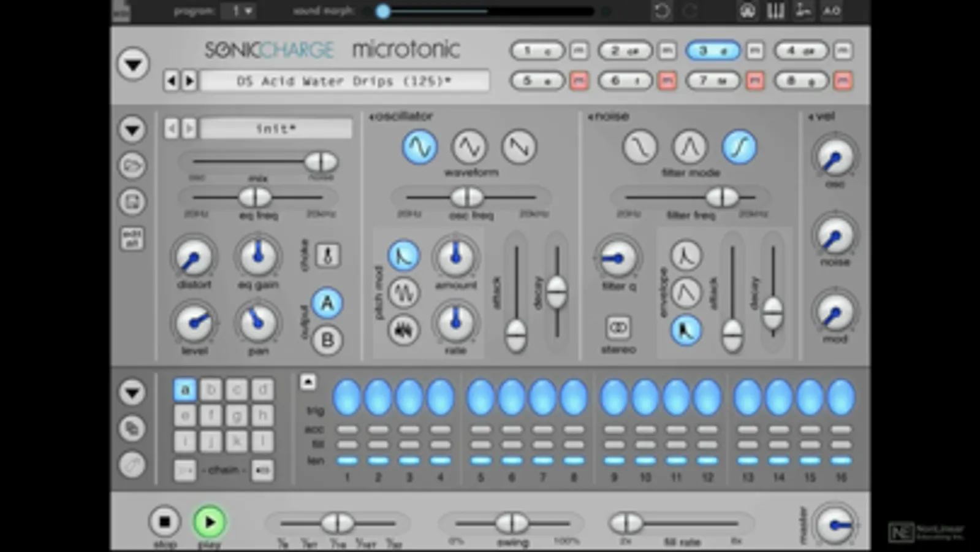This screenshot has height=552, width=980.
Task: Toggle the noise stereo switch
Action: (618, 328)
